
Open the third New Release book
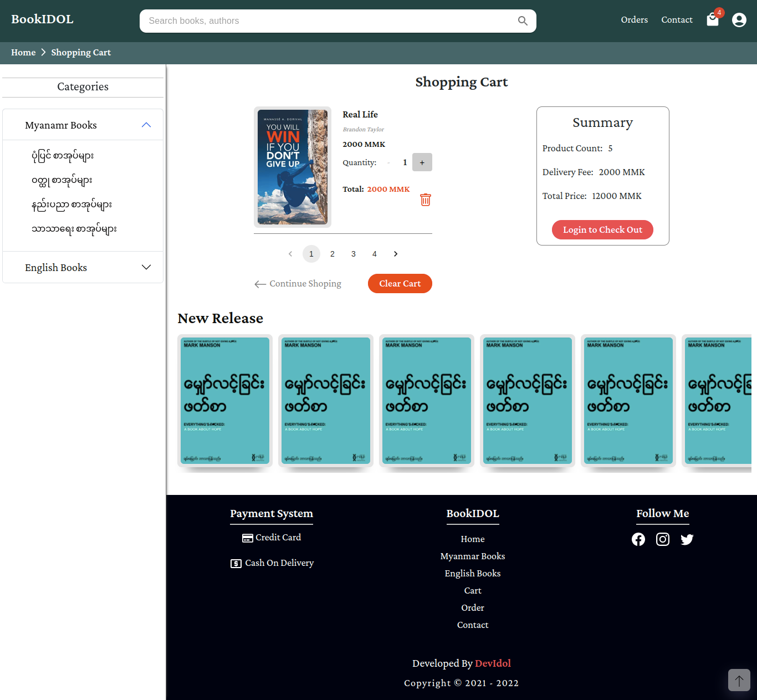(427, 401)
